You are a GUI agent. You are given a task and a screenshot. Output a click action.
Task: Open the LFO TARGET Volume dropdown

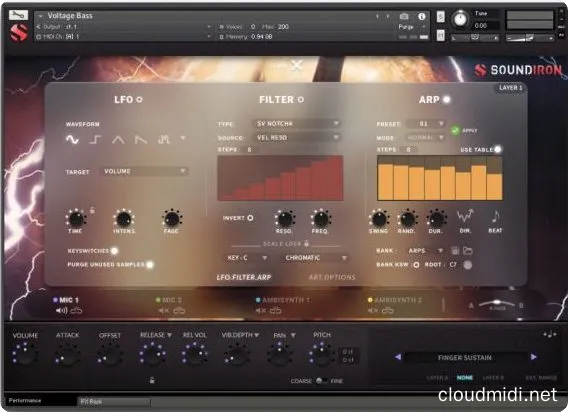point(145,171)
